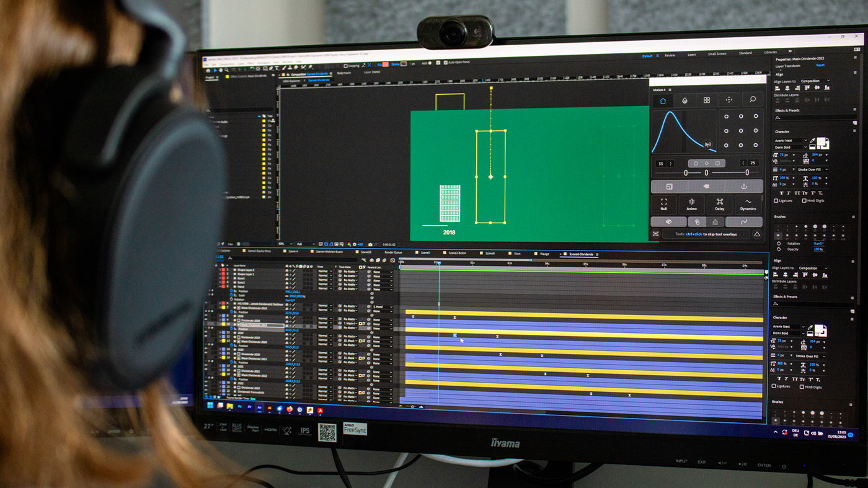Screen dimensions: 868x488
Task: Select the center anchor point in Motion 4 grid
Action: click(741, 131)
